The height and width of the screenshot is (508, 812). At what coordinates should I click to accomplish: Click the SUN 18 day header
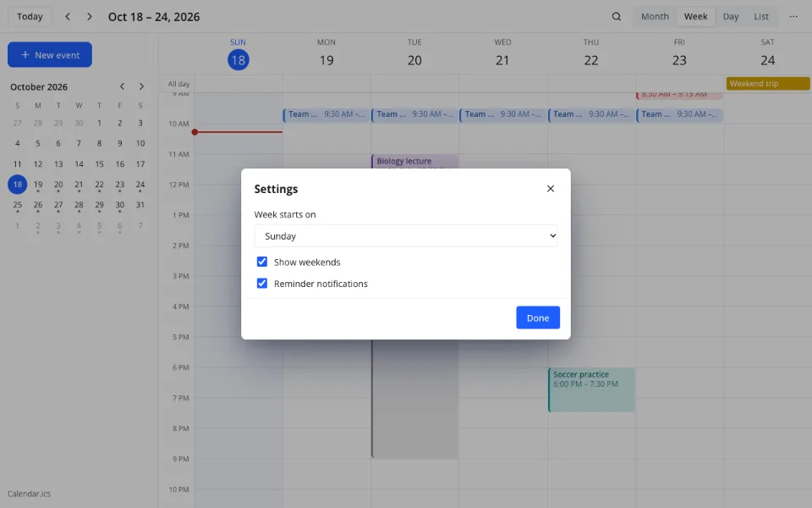[239, 54]
